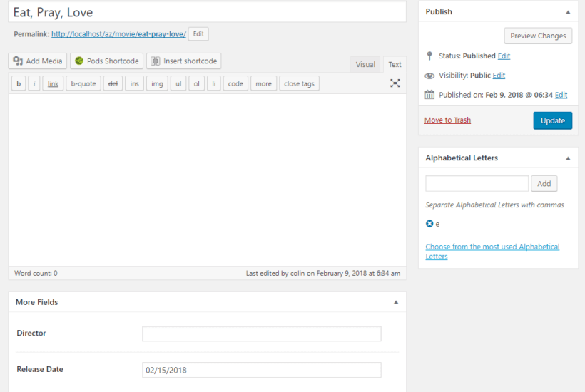Choose from most used Alphabetical Letters
The width and height of the screenshot is (585, 392).
(x=492, y=252)
